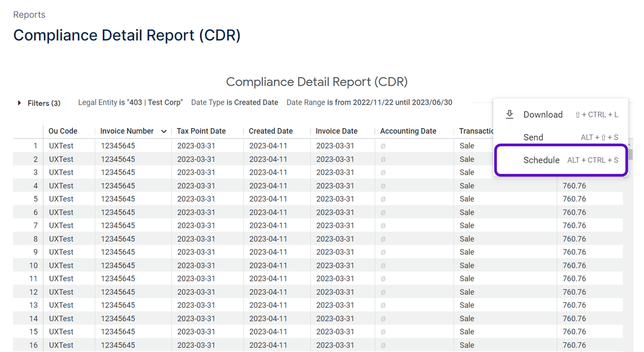The height and width of the screenshot is (352, 644).
Task: Click the Download menu entry label
Action: tap(543, 114)
